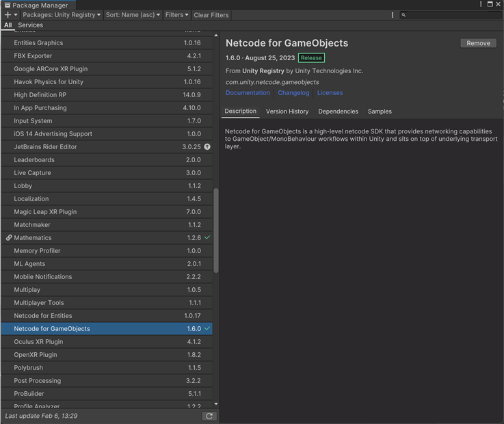Open the three-dot toolbar options menu
The height and width of the screenshot is (424, 504).
pyautogui.click(x=393, y=14)
